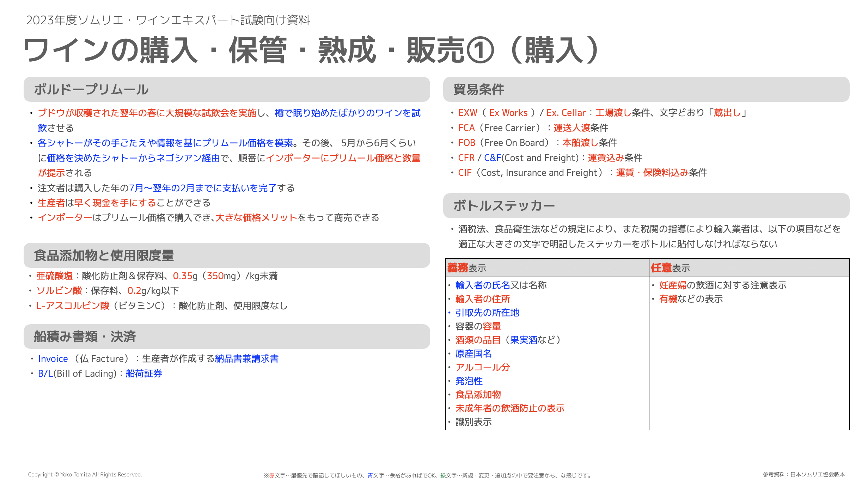Click the FOB (Free On Board) line
The height and width of the screenshot is (487, 868).
(x=537, y=142)
